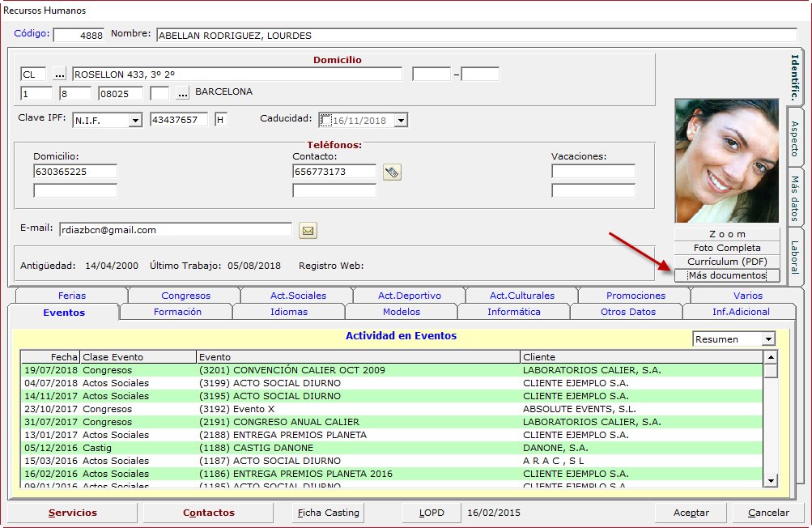Click the Zoom photo button
812x528 pixels.
727,234
